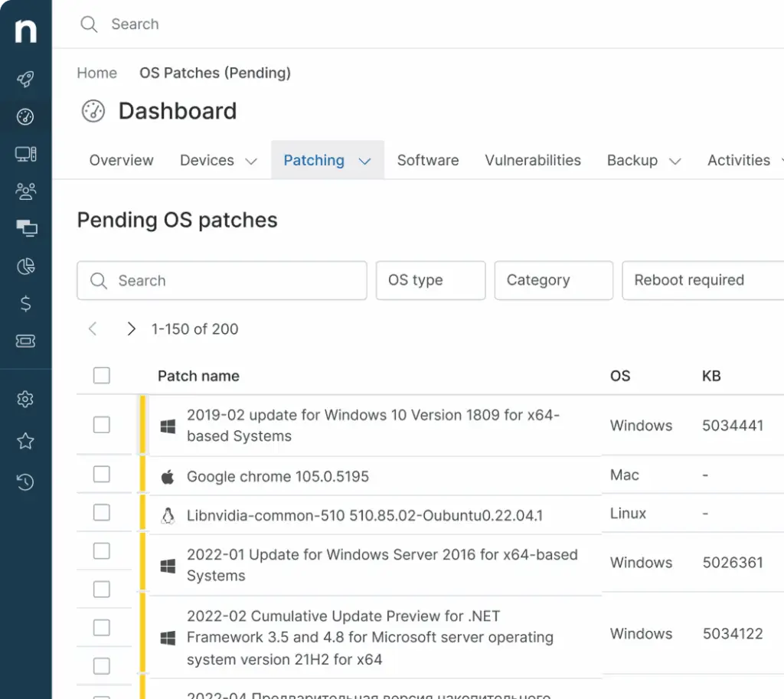Switch to the Vulnerabilities tab

tap(533, 160)
